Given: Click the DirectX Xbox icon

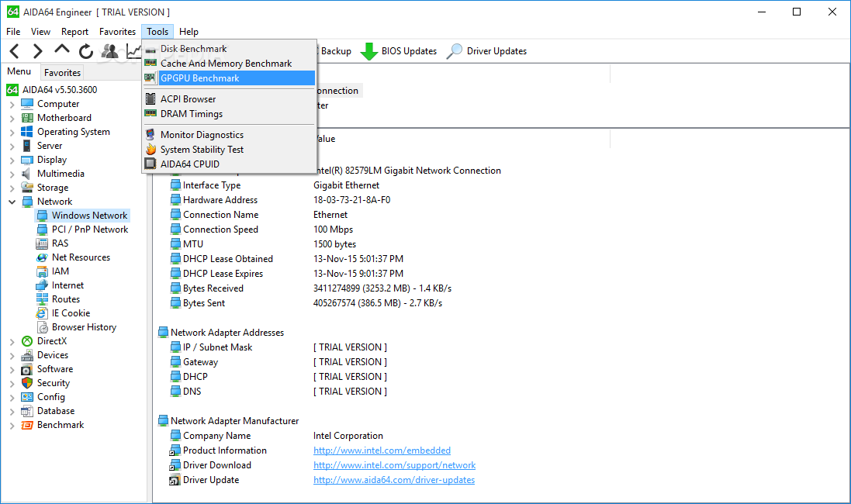Looking at the screenshot, I should pyautogui.click(x=27, y=340).
